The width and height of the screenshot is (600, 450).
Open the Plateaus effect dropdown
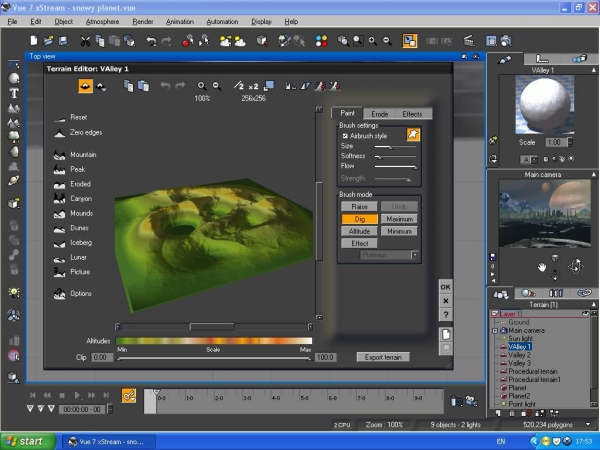click(x=415, y=255)
